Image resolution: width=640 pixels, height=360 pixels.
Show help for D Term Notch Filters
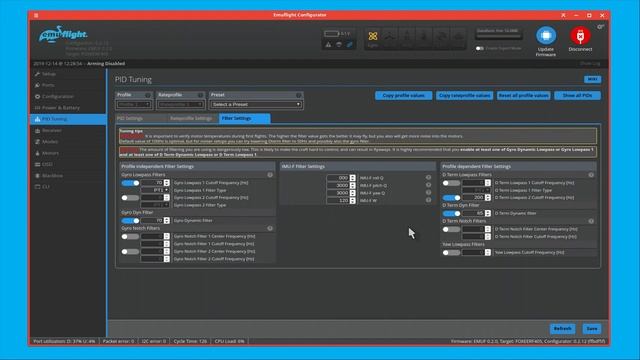coord(591,221)
